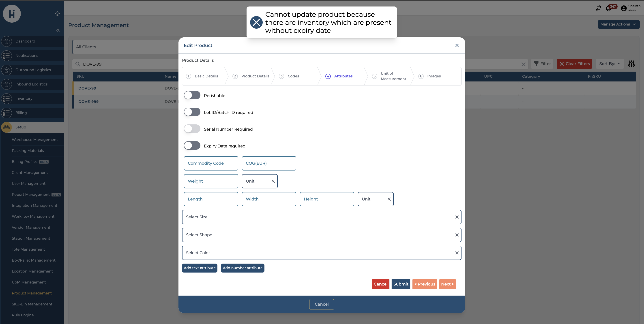Expand the Manage Actions dropdown
This screenshot has height=324, width=644.
pos(618,24)
